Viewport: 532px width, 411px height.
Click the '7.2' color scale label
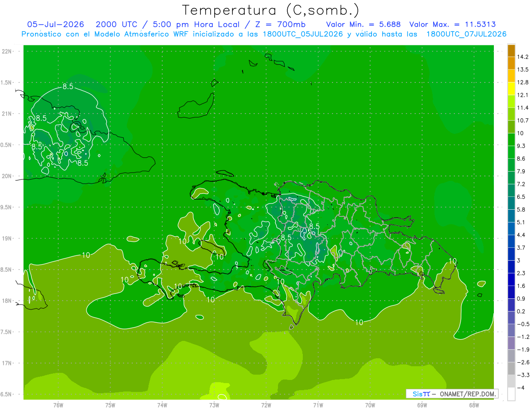(x=521, y=184)
